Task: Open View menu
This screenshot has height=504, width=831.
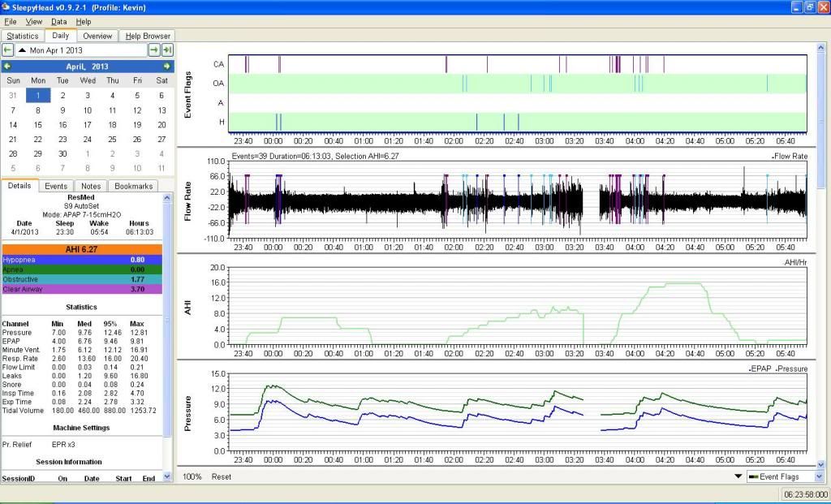Action: point(33,22)
